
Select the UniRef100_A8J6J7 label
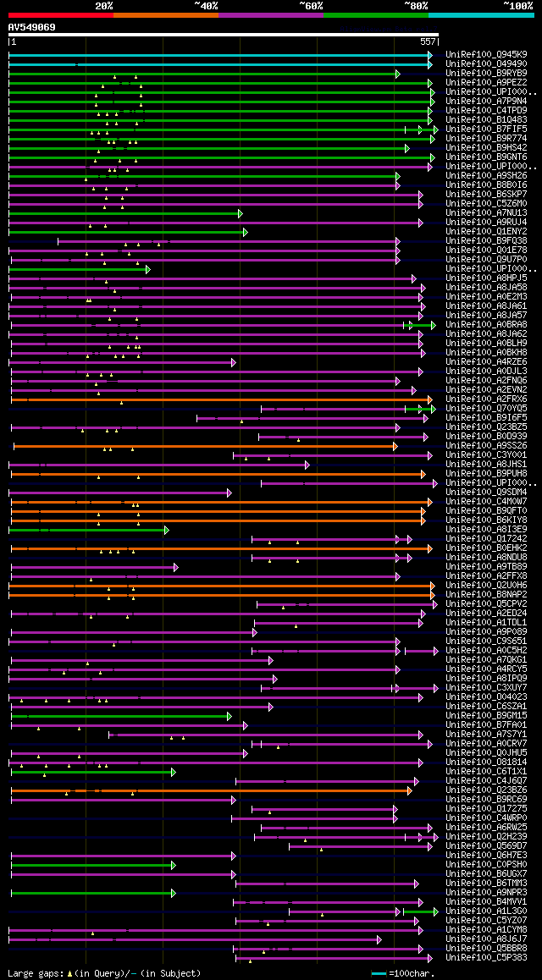486,939
